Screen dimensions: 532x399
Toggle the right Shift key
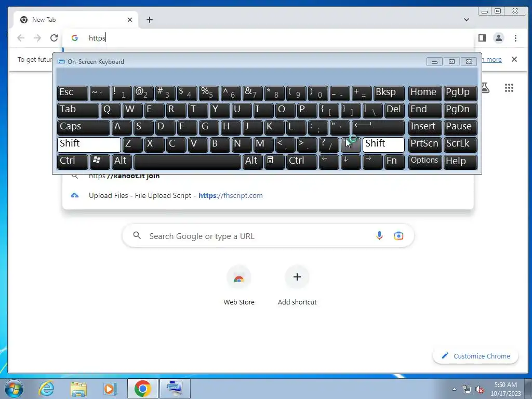coord(383,144)
